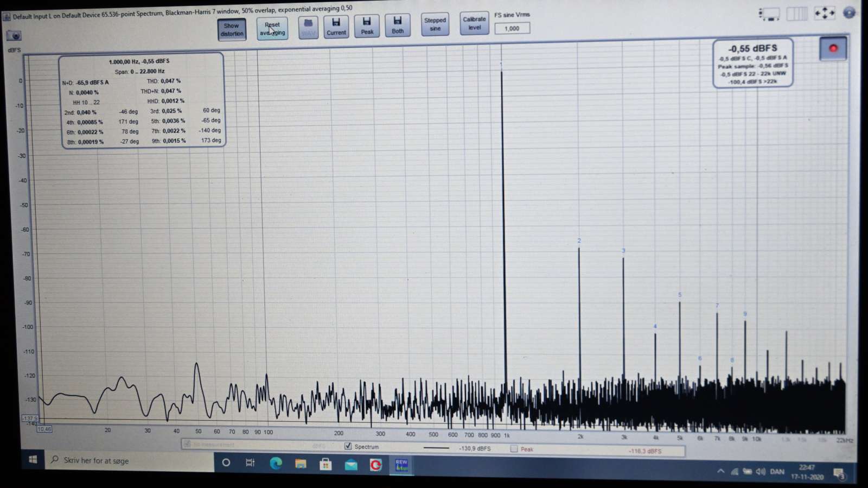868x488 pixels.
Task: Open the volume speaker icon in tray
Action: (761, 471)
